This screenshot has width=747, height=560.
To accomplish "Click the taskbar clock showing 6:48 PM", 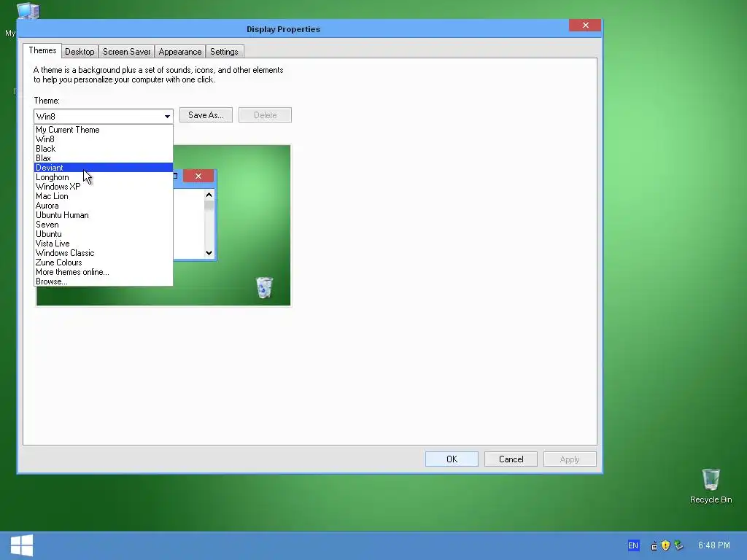I will coord(713,545).
